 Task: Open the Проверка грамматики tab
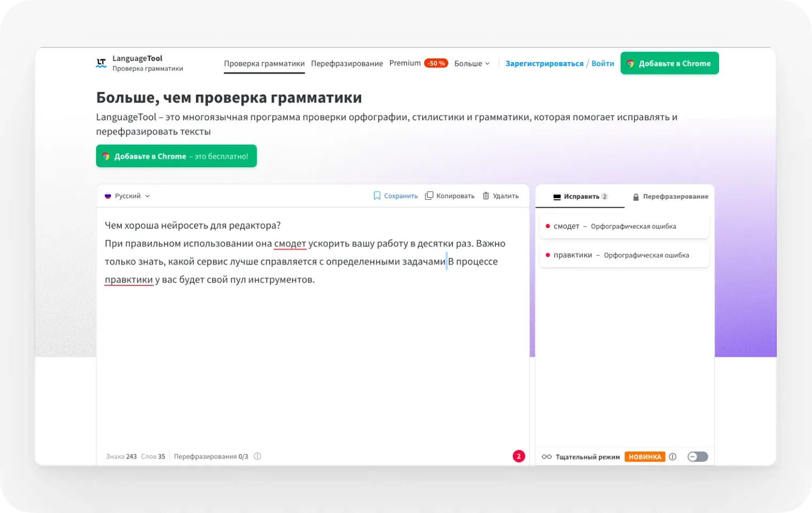pyautogui.click(x=264, y=64)
